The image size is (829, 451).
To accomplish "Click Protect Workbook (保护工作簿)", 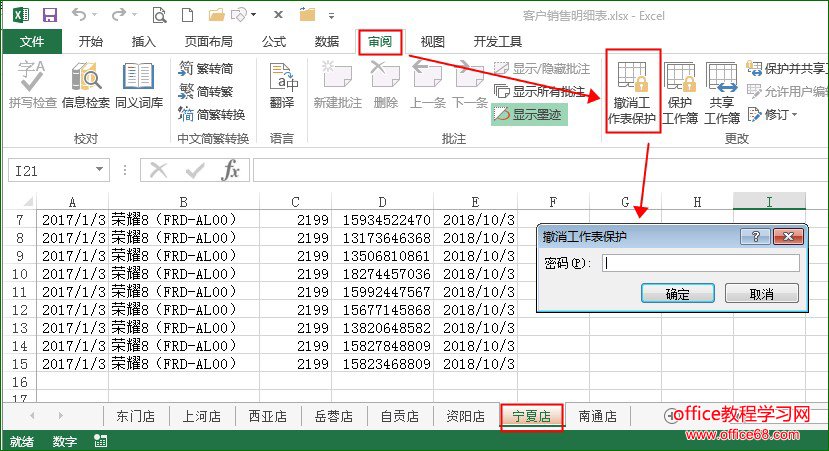I will tap(680, 93).
